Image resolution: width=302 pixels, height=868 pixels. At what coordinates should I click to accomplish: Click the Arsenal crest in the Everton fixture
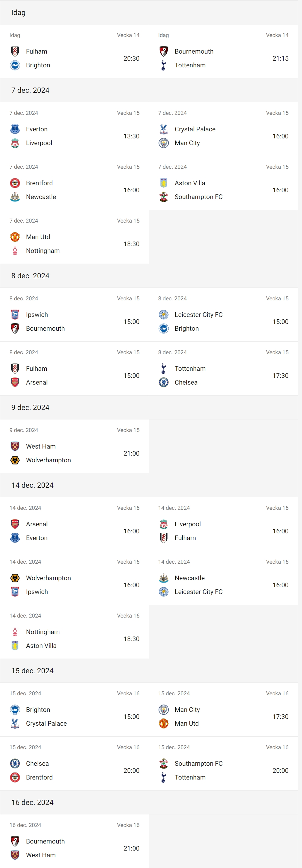click(x=15, y=524)
